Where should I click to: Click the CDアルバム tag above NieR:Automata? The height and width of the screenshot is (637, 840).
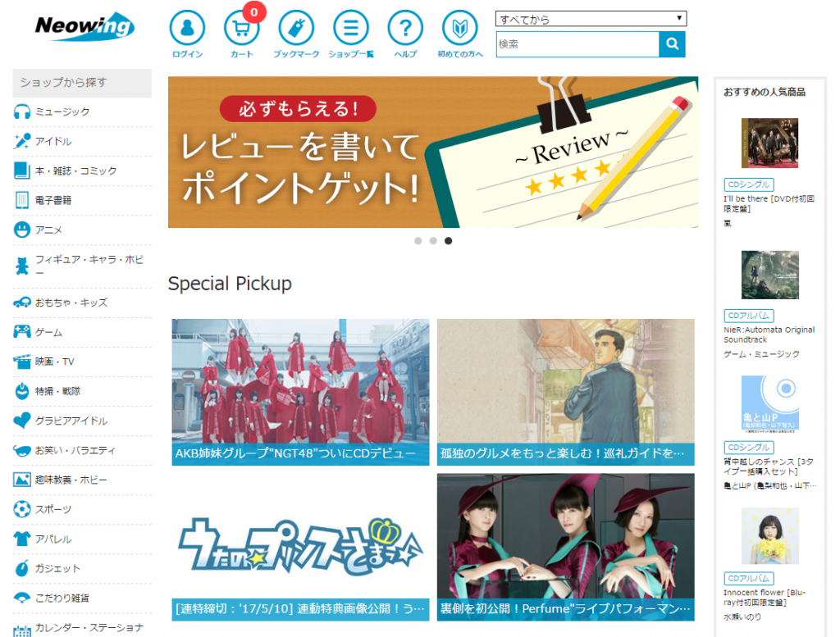click(x=749, y=316)
